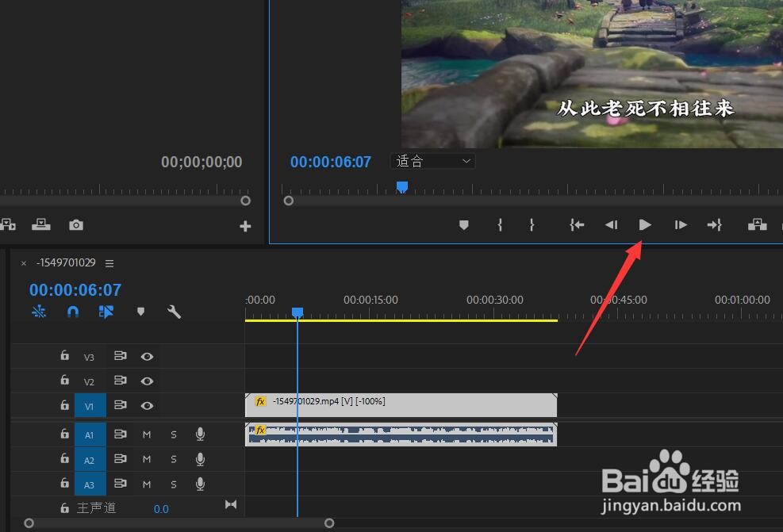Click the Lift icon in Program monitor
The height and width of the screenshot is (532, 783).
pos(757,224)
